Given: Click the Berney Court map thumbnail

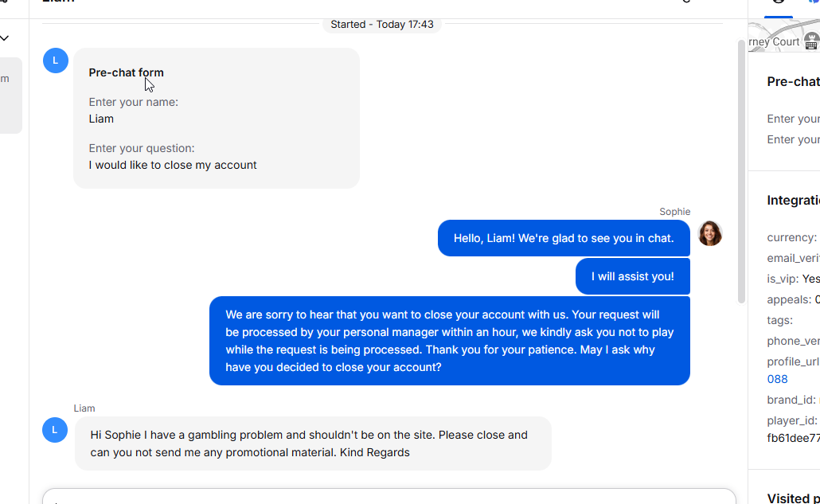Looking at the screenshot, I should (784, 37).
